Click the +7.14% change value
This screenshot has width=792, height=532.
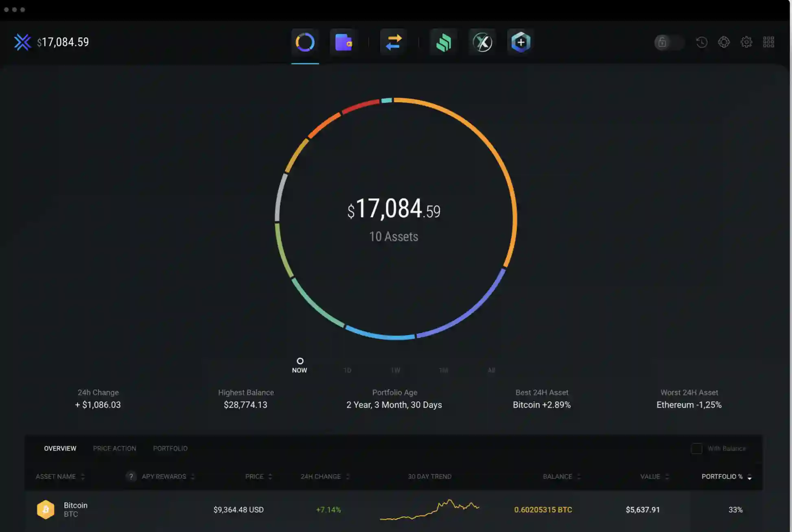coord(328,510)
